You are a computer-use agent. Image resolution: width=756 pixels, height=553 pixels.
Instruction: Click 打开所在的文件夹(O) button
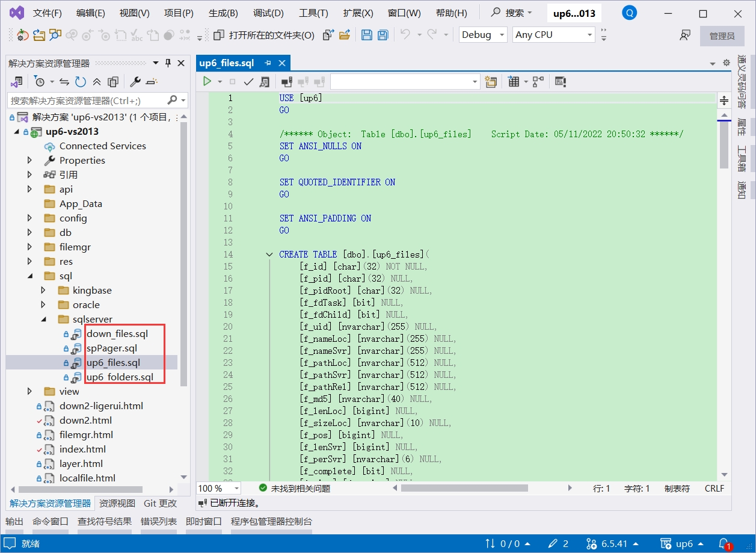click(264, 35)
